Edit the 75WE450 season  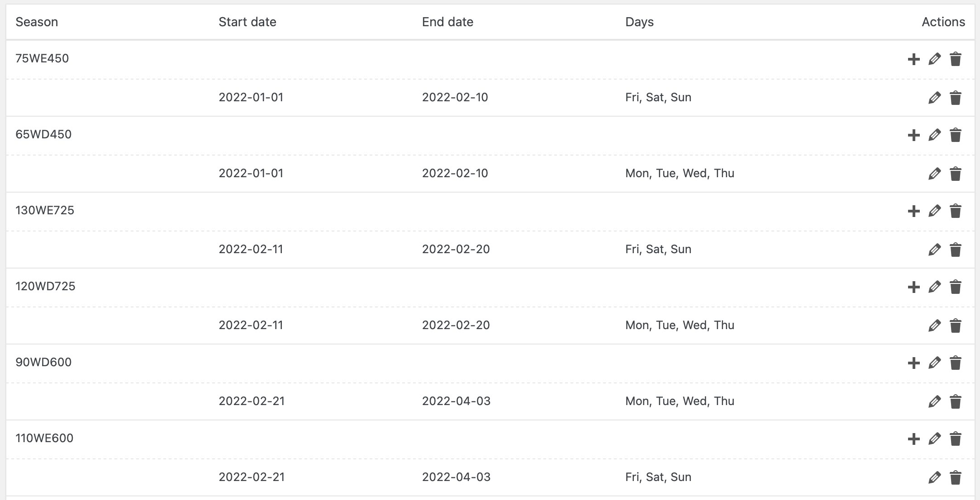click(934, 59)
